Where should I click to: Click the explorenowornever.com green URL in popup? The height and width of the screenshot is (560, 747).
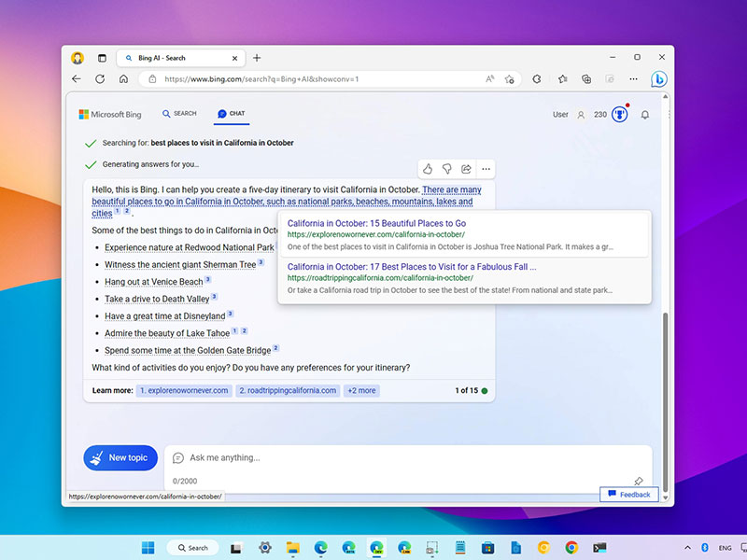tap(376, 234)
